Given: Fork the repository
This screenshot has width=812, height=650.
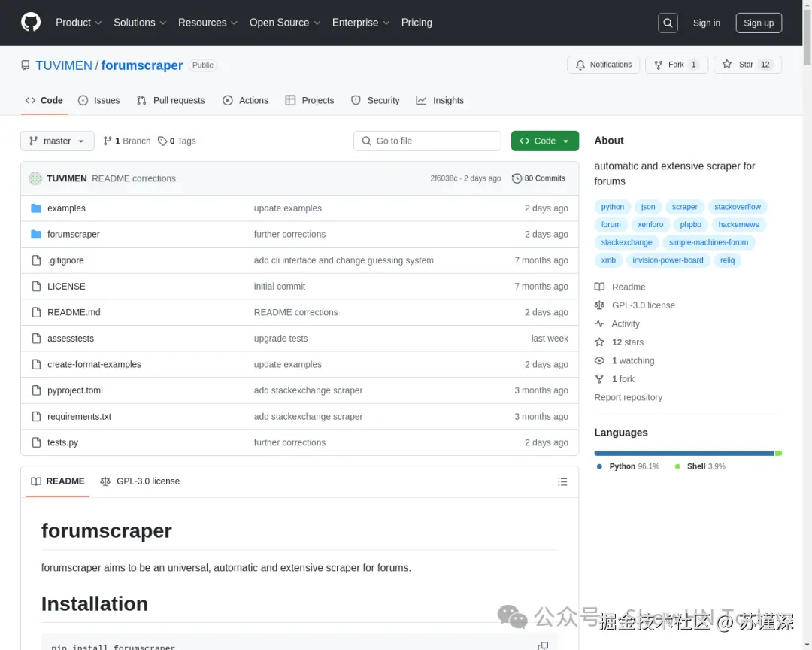Looking at the screenshot, I should click(x=677, y=65).
